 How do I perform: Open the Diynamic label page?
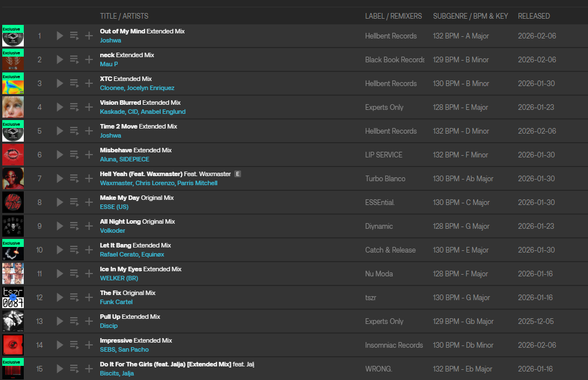coord(379,226)
